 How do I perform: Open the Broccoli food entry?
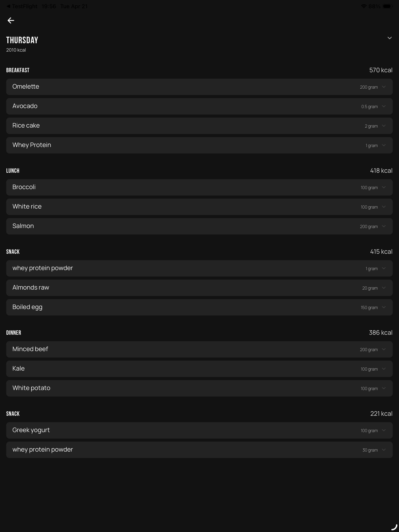(199, 187)
